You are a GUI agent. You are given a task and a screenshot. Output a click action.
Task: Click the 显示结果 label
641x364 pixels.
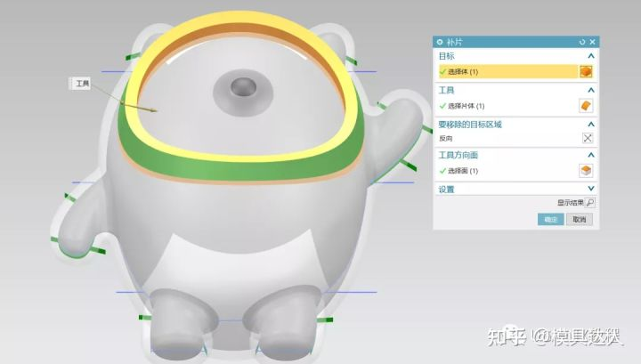coord(571,203)
